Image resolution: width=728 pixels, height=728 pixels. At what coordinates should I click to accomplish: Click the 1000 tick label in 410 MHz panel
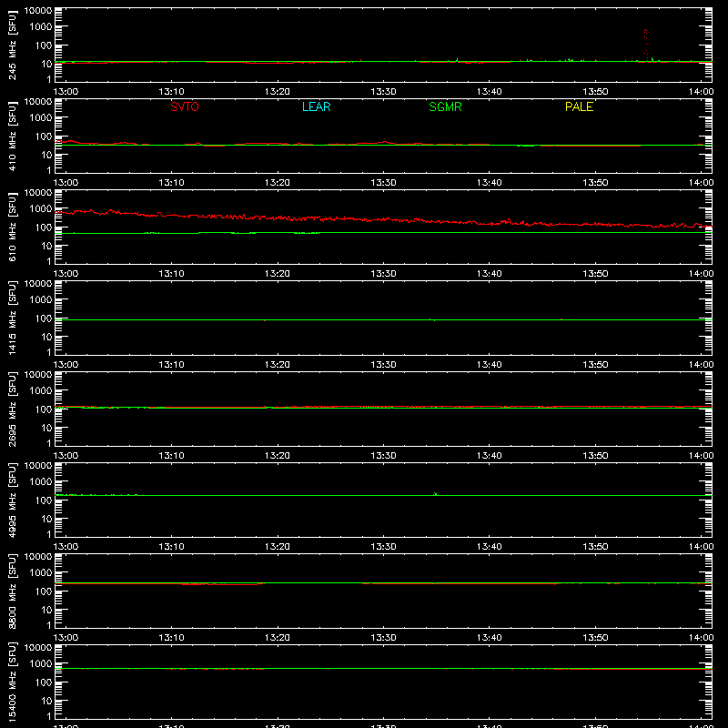click(41, 118)
